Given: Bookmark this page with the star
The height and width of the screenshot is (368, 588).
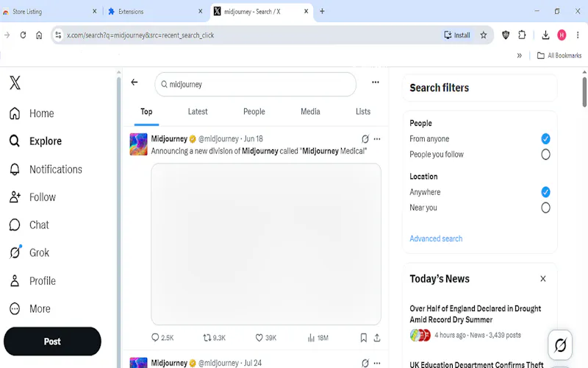Looking at the screenshot, I should (484, 35).
